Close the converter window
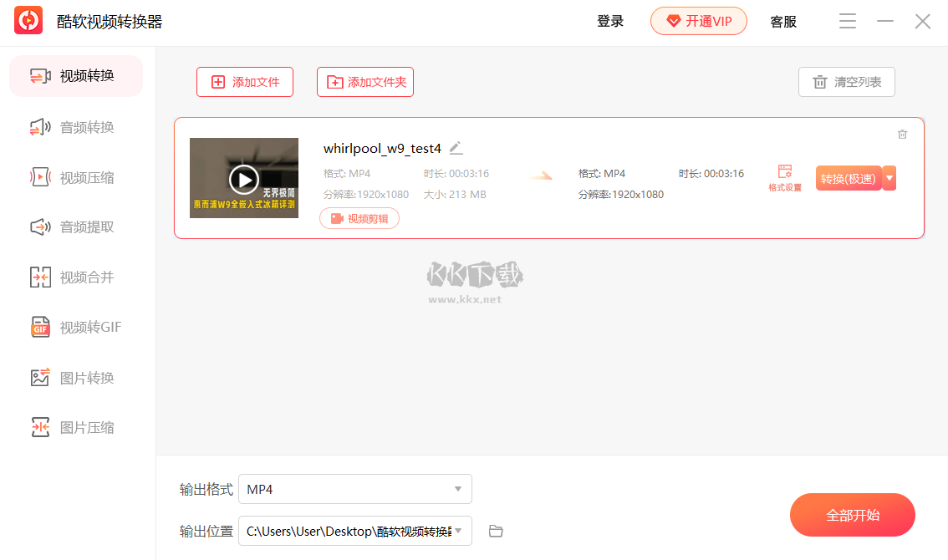Viewport: 948px width, 560px height. 923,22
